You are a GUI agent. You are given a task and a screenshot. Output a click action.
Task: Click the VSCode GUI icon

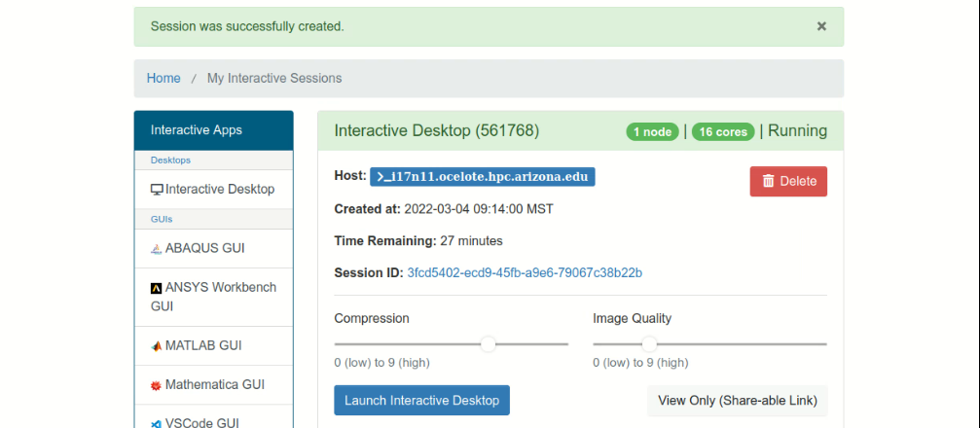click(157, 424)
